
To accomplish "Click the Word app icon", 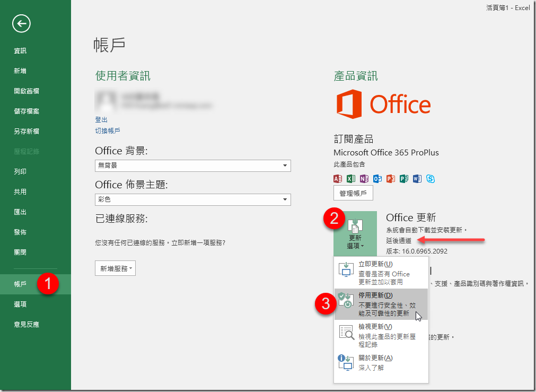I will point(417,179).
